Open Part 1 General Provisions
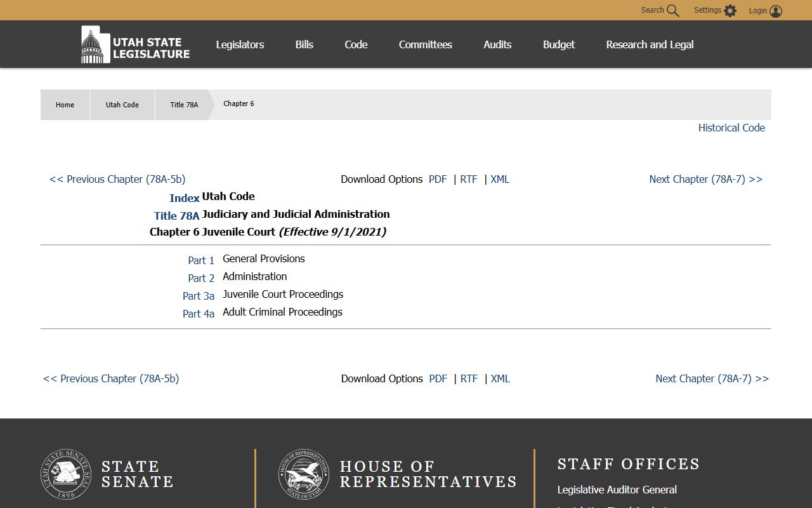812x508 pixels. pyautogui.click(x=201, y=260)
